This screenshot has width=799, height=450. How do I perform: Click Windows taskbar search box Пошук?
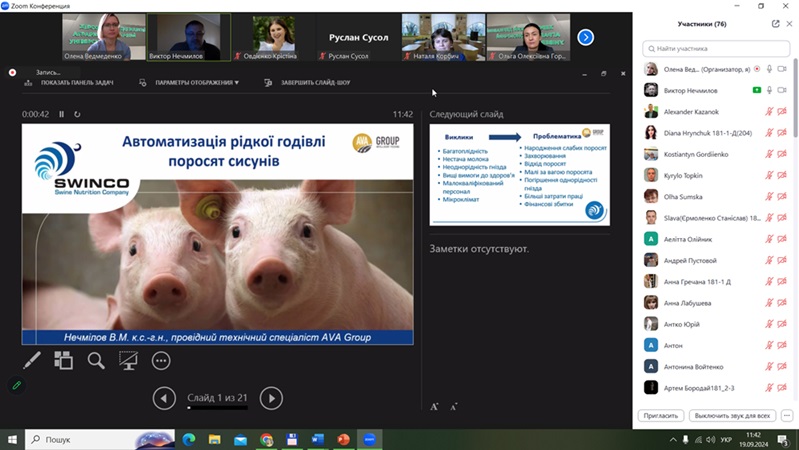[100, 439]
